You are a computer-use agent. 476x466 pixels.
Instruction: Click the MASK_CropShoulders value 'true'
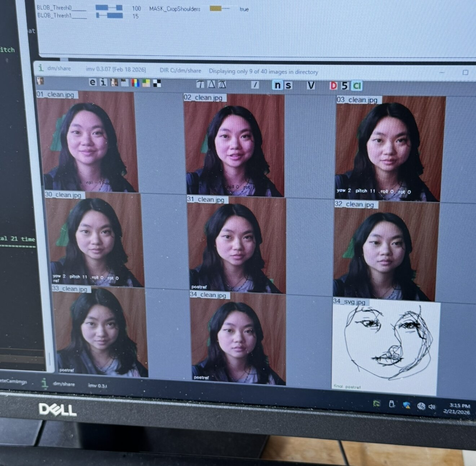244,9
